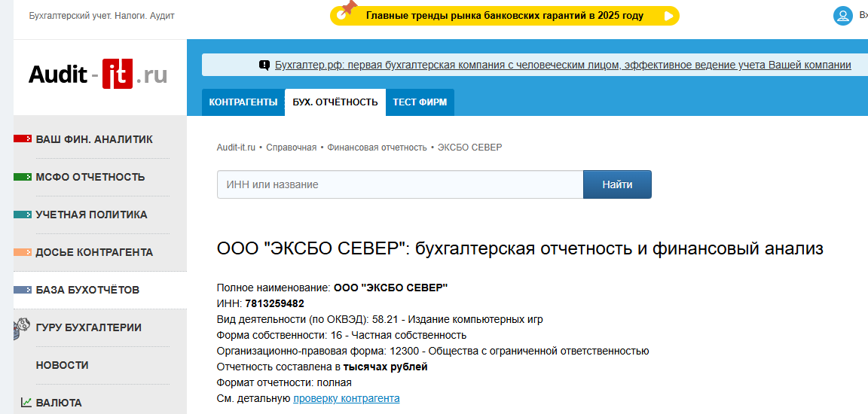Open НОВОСТИ in the sidebar
Viewport: 868px width, 414px height.
pyautogui.click(x=62, y=365)
